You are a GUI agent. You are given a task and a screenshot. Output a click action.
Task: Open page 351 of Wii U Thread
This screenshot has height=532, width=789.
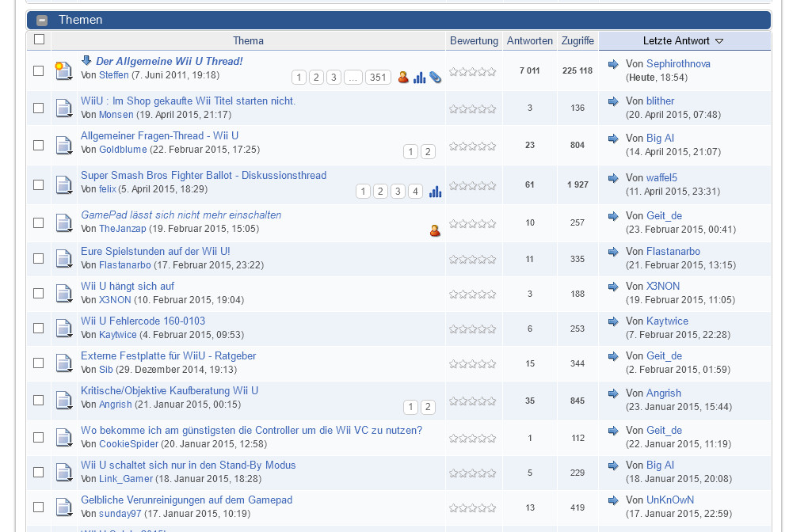tap(378, 78)
